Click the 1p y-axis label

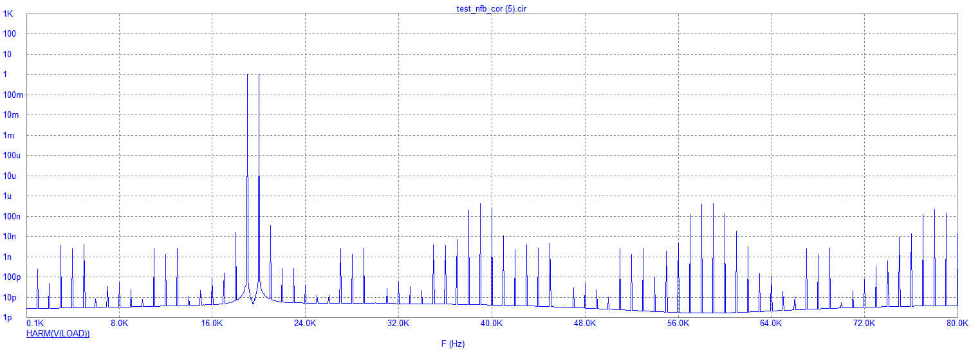6,318
